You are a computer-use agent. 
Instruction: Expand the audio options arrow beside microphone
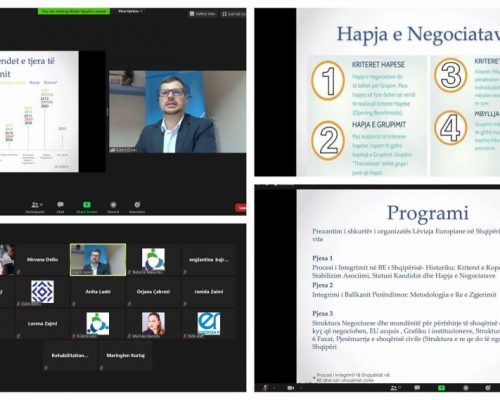click(x=274, y=388)
